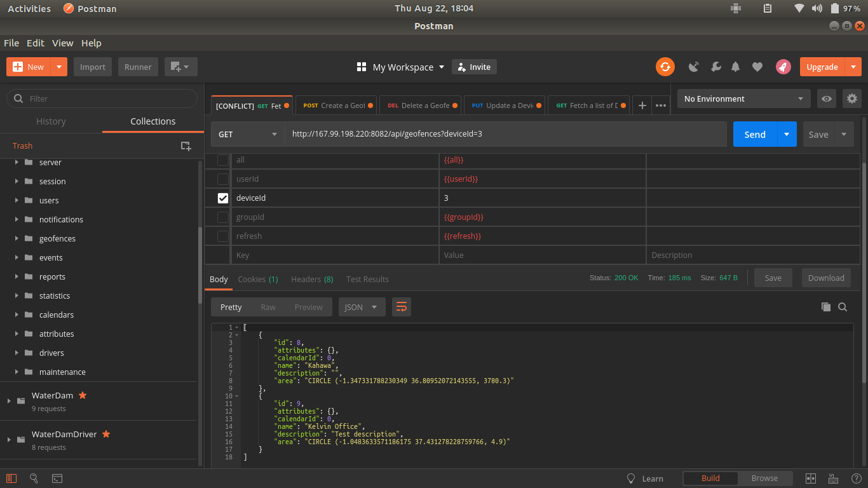Search within the response body
This screenshot has width=868, height=488.
[x=843, y=307]
